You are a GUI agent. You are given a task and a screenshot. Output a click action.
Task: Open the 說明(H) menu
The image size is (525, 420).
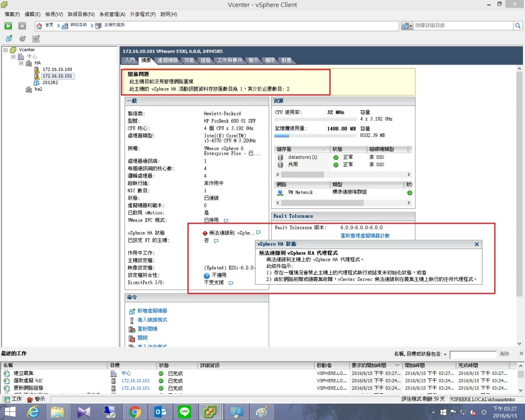tap(169, 14)
